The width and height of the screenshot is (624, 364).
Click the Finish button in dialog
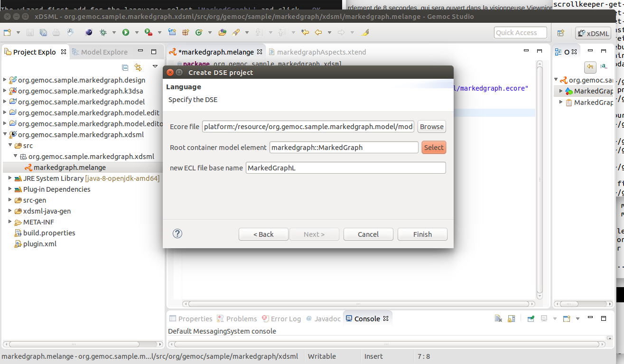422,234
